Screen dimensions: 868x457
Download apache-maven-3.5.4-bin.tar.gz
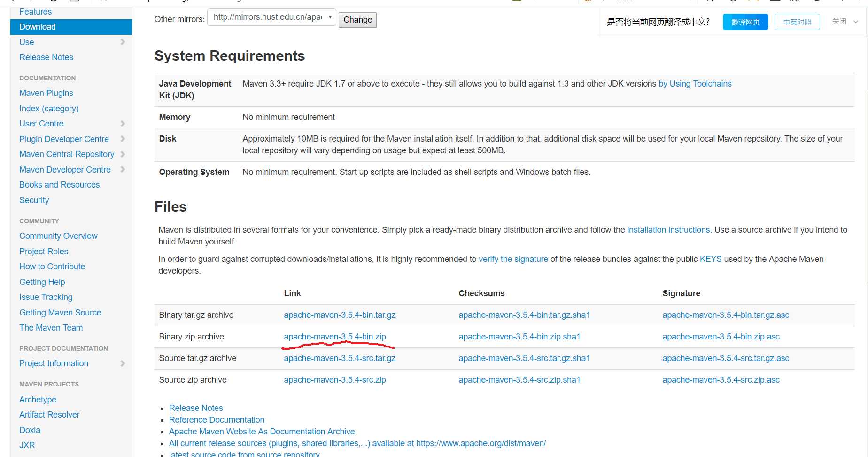pos(340,315)
